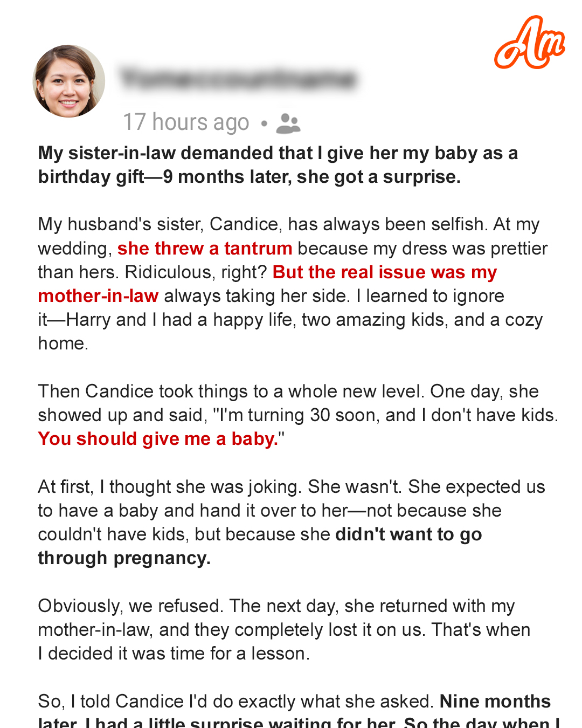Click the orange Am logo
The height and width of the screenshot is (728, 582).
pyautogui.click(x=529, y=43)
